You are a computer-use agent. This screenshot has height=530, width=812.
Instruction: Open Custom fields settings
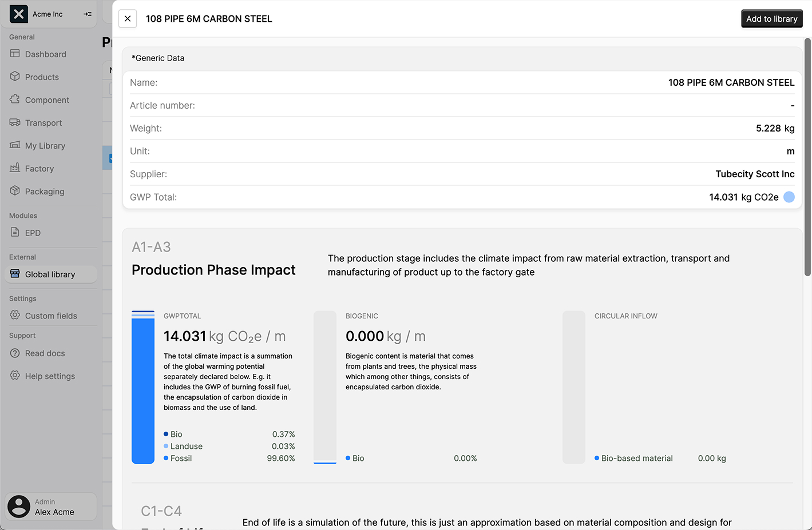pos(50,316)
